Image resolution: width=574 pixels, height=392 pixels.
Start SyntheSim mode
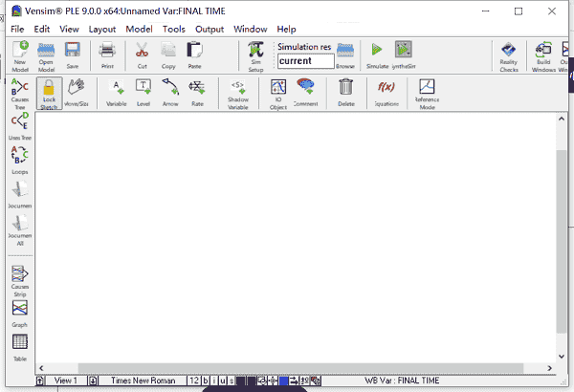404,56
